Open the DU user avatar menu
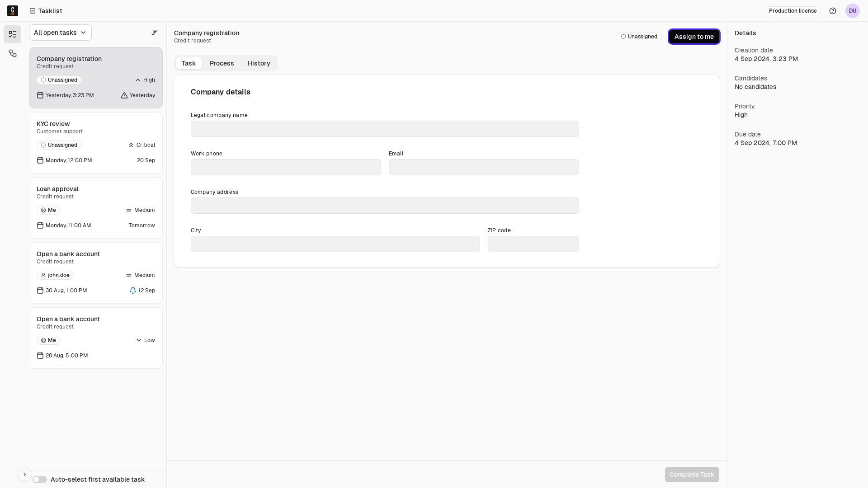The height and width of the screenshot is (488, 868). pos(853,11)
